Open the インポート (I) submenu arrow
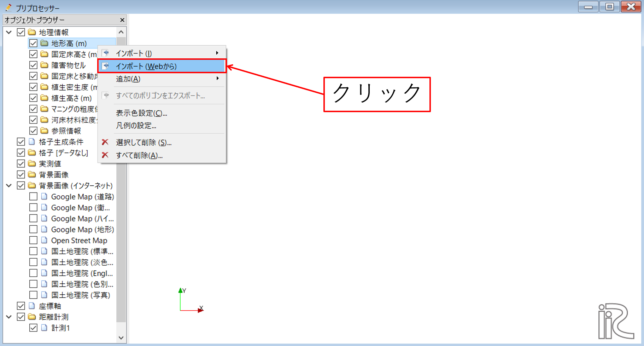Image resolution: width=644 pixels, height=346 pixels. pyautogui.click(x=217, y=53)
